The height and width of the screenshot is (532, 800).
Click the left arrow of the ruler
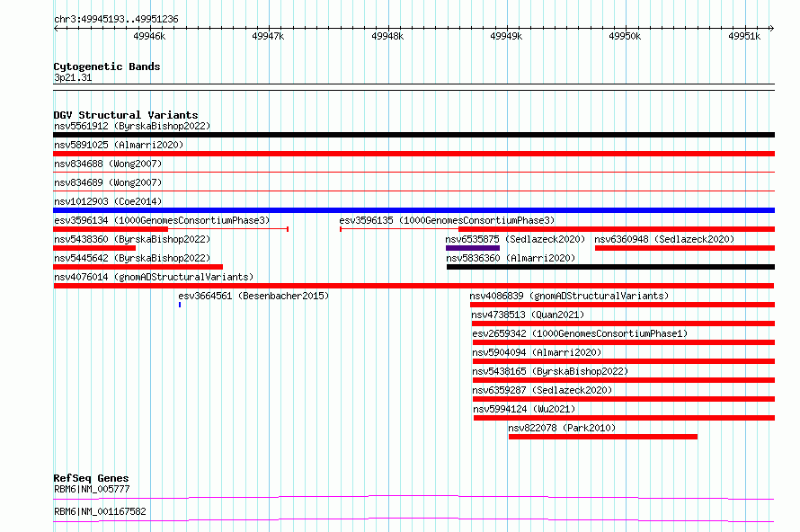56,28
